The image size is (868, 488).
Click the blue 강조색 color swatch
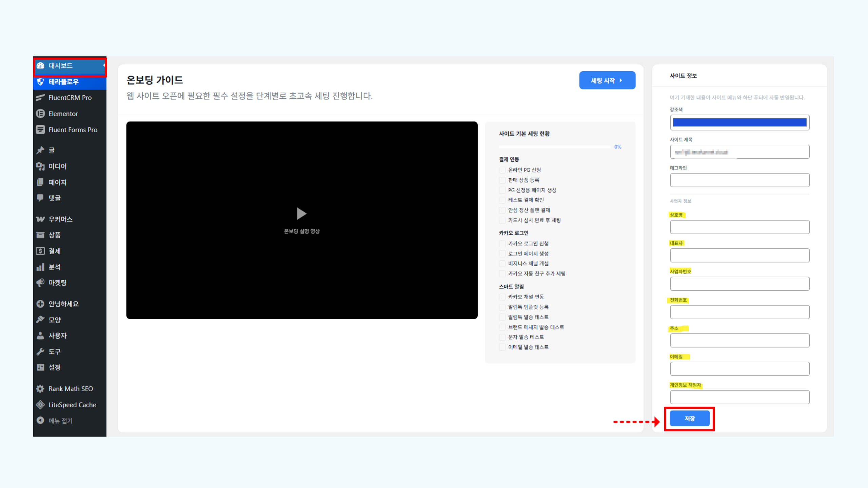pos(739,122)
